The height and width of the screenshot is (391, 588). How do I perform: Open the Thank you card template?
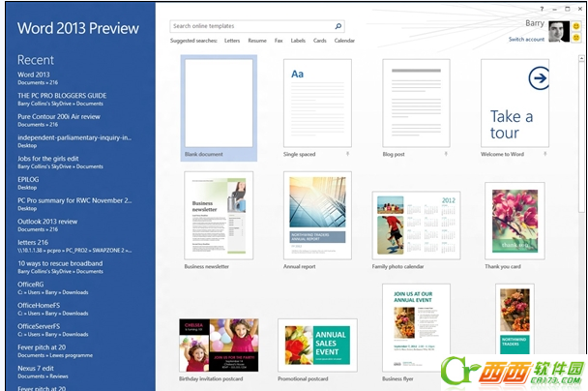(514, 221)
